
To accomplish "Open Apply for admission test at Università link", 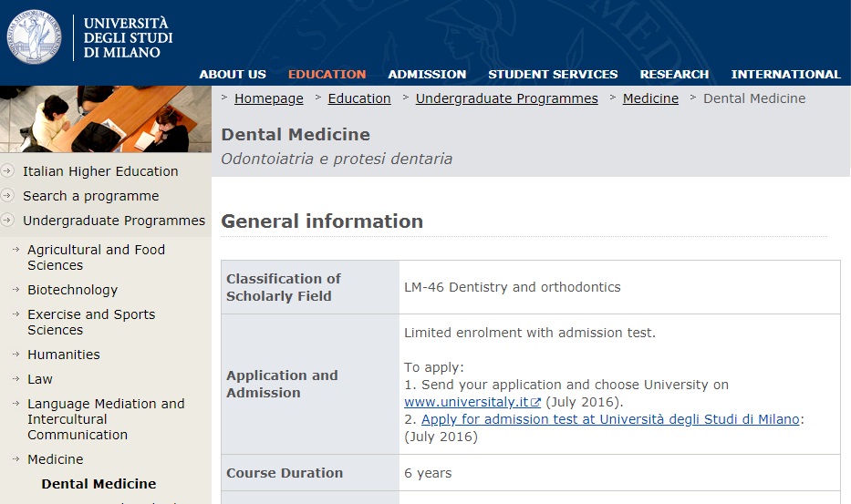I will click(x=610, y=419).
